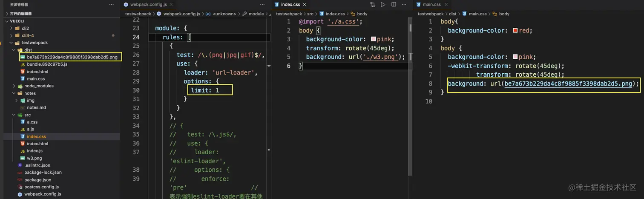Run the file with the play icon

[x=383, y=4]
